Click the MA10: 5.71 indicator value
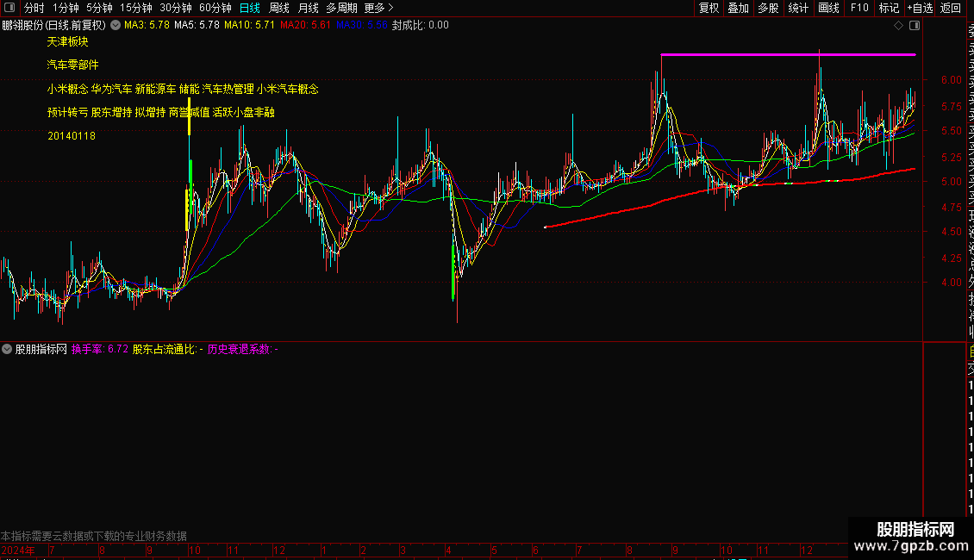The image size is (974, 560). (x=249, y=26)
